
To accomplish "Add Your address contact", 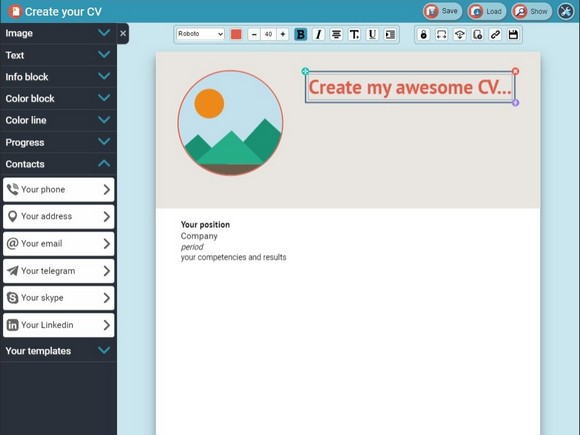I will point(58,217).
